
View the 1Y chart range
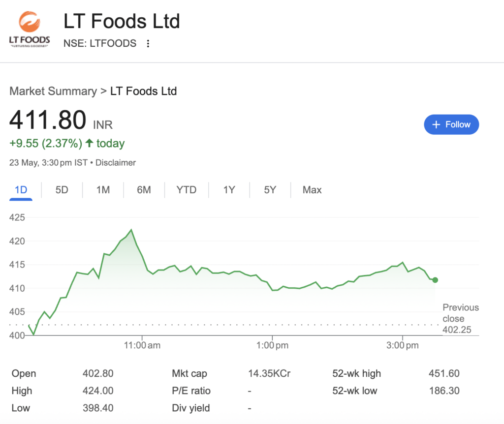coord(229,190)
